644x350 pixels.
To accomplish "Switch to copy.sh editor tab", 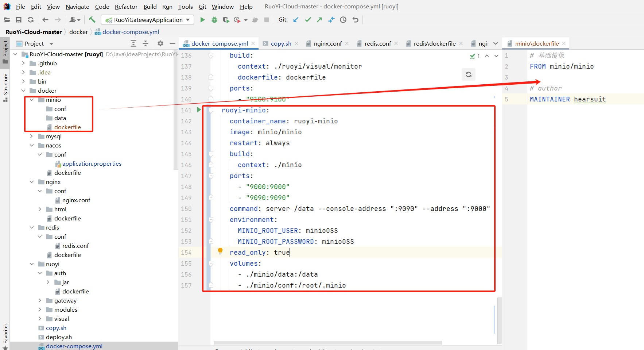I will pyautogui.click(x=281, y=43).
